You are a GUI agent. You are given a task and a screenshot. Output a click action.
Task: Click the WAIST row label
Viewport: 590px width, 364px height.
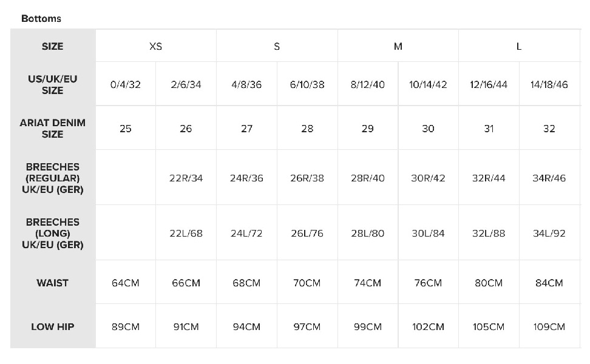[53, 283]
